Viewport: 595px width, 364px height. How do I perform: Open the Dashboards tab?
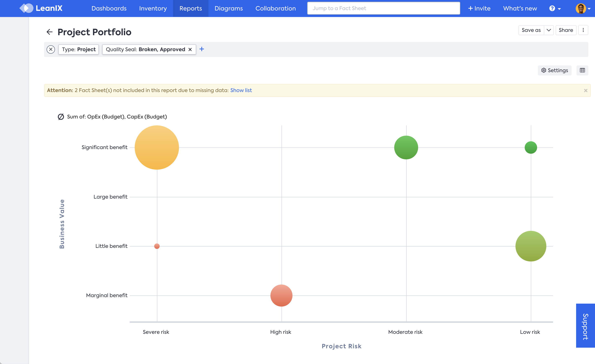click(x=109, y=8)
